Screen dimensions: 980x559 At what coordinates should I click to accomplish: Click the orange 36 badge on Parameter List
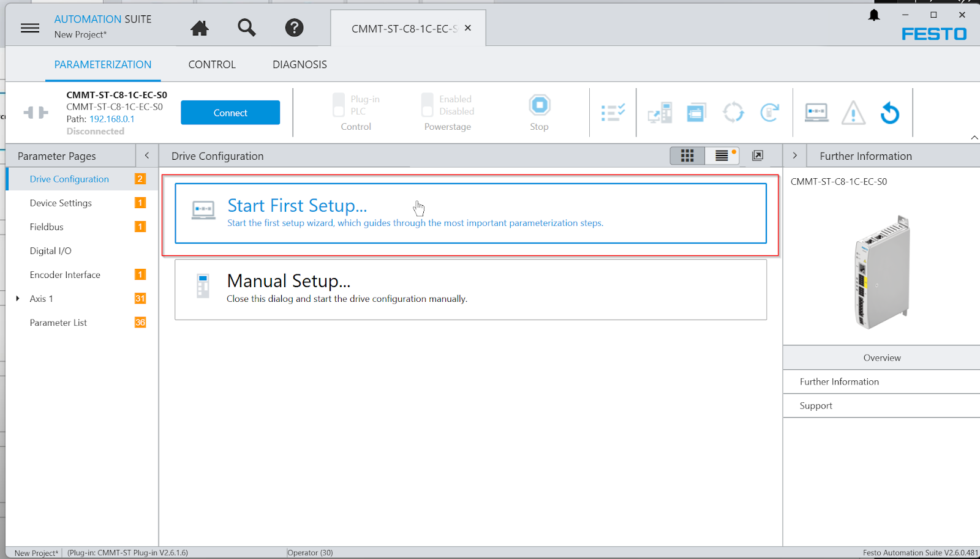coord(140,322)
